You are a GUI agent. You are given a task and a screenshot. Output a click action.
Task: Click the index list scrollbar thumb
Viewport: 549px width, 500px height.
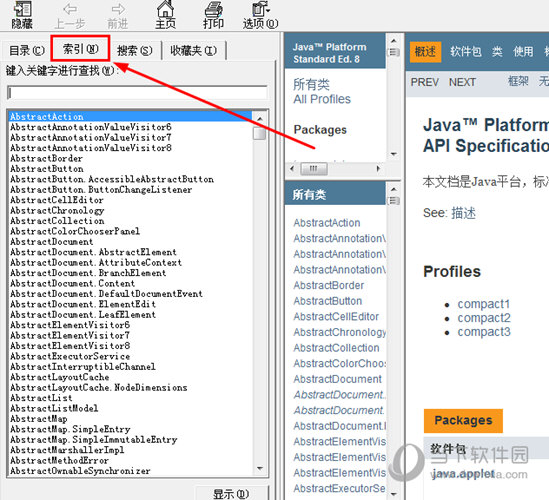tap(259, 133)
